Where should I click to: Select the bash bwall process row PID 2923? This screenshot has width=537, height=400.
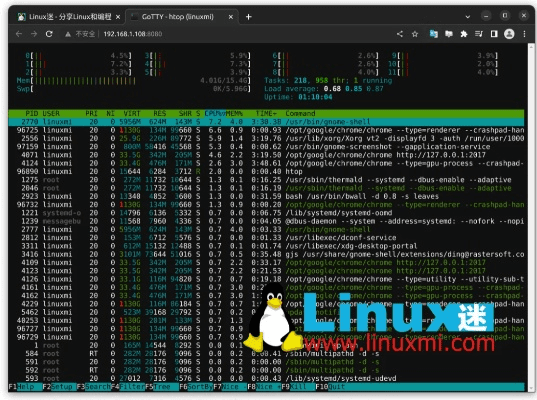pyautogui.click(x=266, y=196)
